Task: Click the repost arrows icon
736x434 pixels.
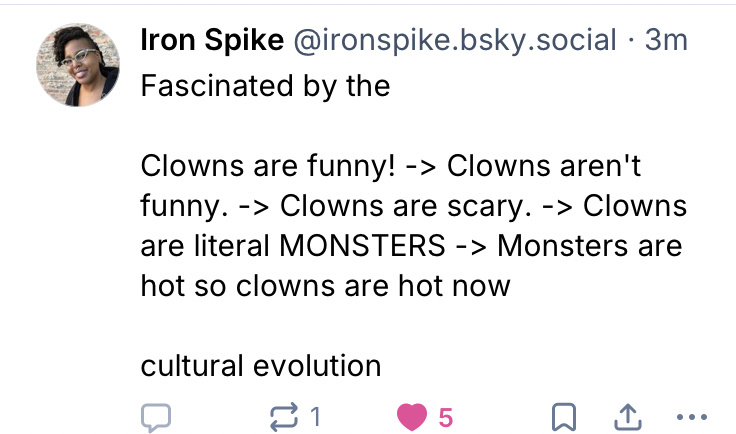Action: coord(287,417)
